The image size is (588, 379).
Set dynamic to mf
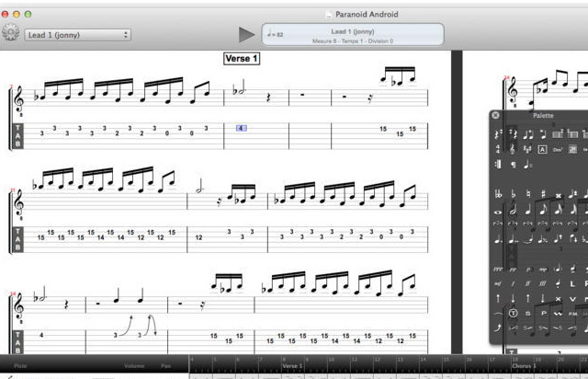[498, 284]
